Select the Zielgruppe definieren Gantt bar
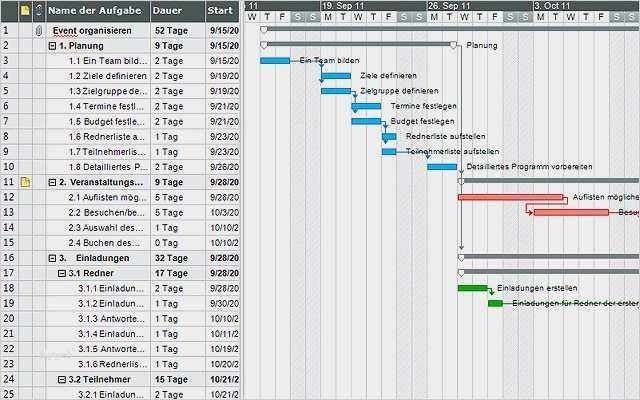The width and height of the screenshot is (640, 400). pyautogui.click(x=336, y=91)
